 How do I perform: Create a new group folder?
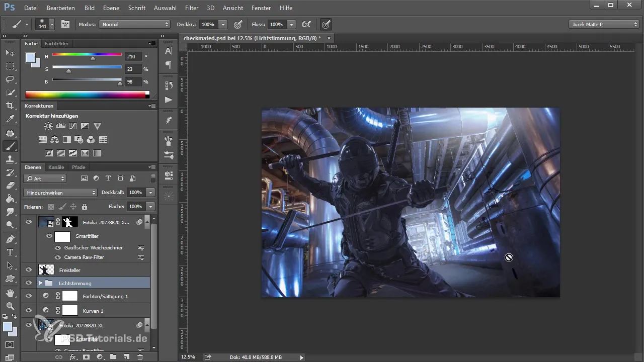tap(113, 356)
